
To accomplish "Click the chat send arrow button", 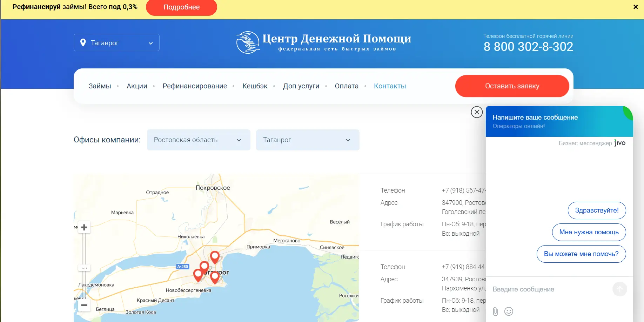I will click(x=620, y=289).
